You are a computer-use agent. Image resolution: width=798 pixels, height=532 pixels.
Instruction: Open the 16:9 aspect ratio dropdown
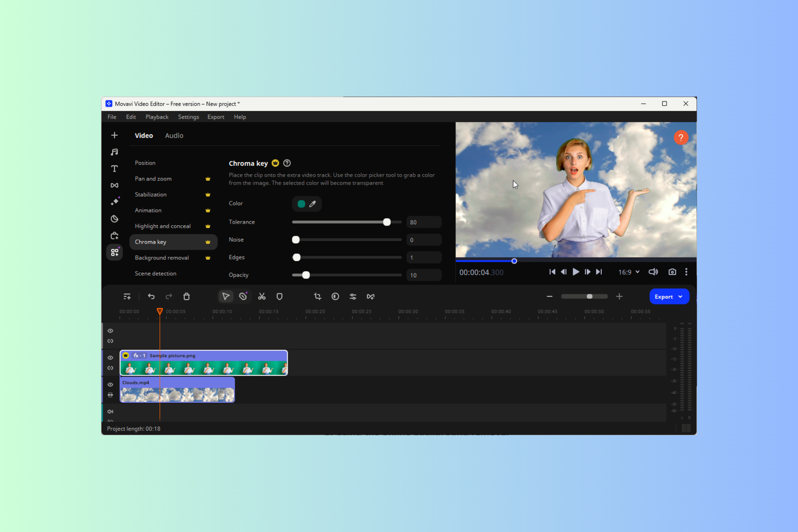pos(628,272)
